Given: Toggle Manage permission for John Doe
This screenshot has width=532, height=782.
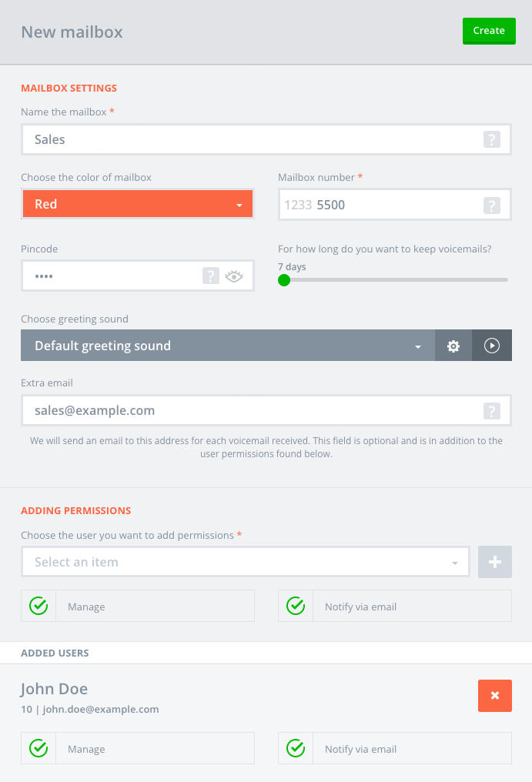Looking at the screenshot, I should [38, 748].
